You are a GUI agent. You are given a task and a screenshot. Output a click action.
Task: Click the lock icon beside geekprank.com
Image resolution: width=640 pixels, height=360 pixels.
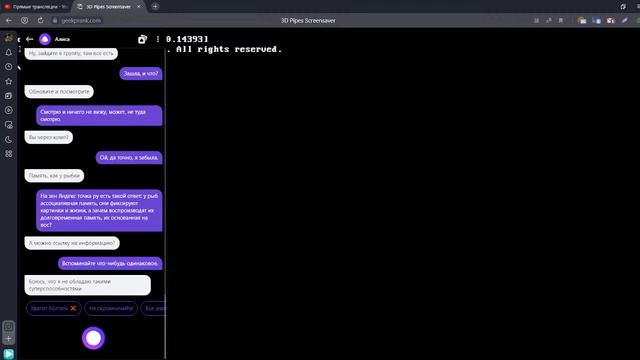pyautogui.click(x=55, y=20)
